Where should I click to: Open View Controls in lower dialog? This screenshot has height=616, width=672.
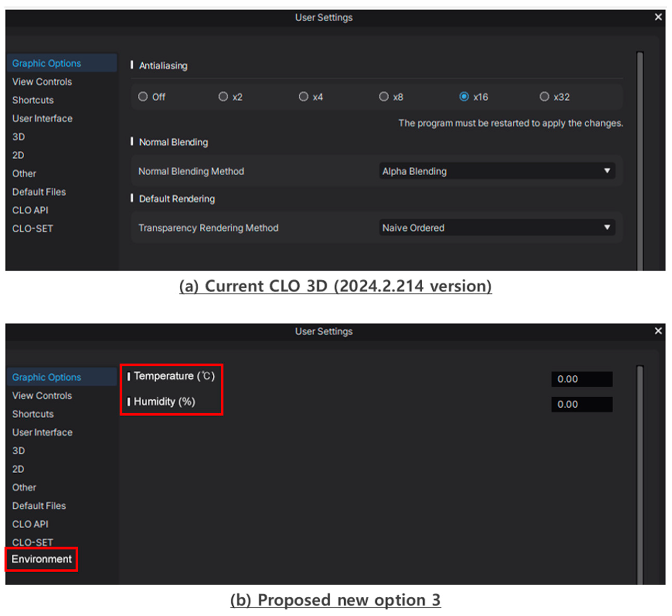tap(42, 396)
